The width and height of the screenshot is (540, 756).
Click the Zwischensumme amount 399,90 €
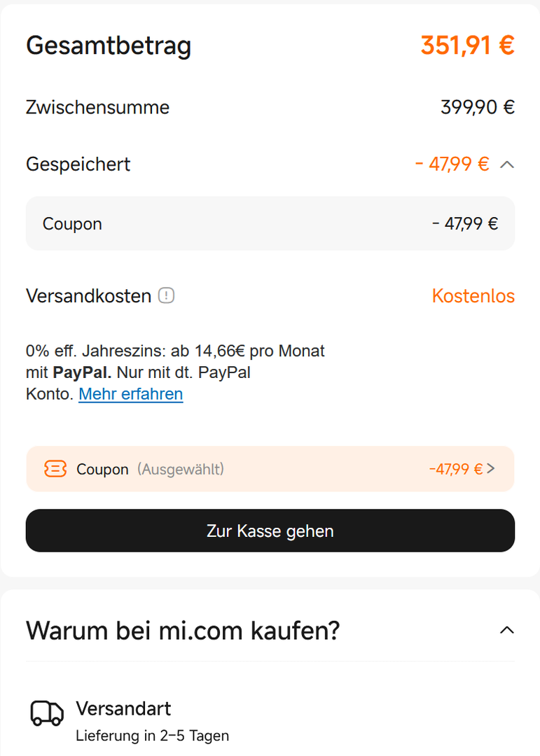tap(477, 108)
